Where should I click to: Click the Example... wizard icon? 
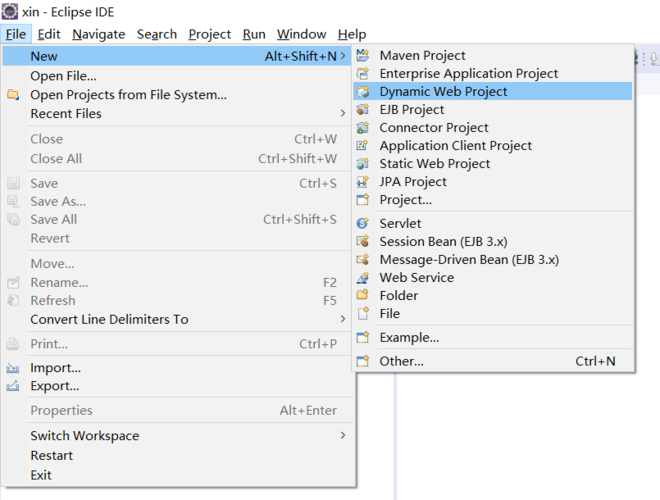[x=362, y=338]
